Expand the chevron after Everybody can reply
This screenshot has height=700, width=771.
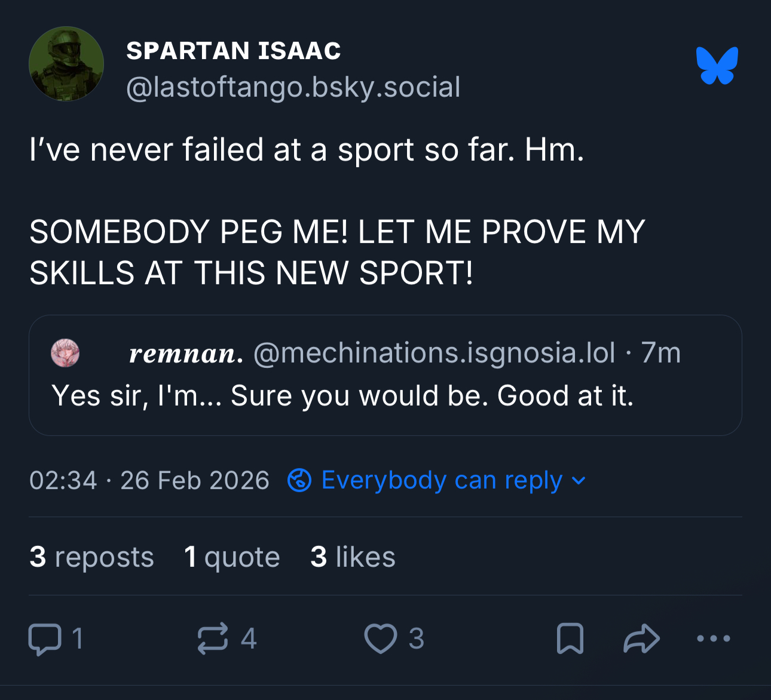click(x=579, y=481)
